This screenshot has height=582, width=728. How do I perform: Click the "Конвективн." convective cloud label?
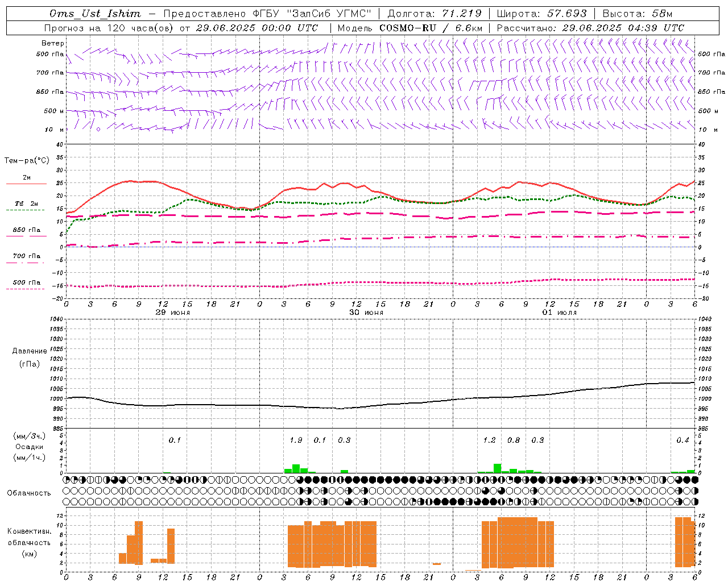(30, 531)
